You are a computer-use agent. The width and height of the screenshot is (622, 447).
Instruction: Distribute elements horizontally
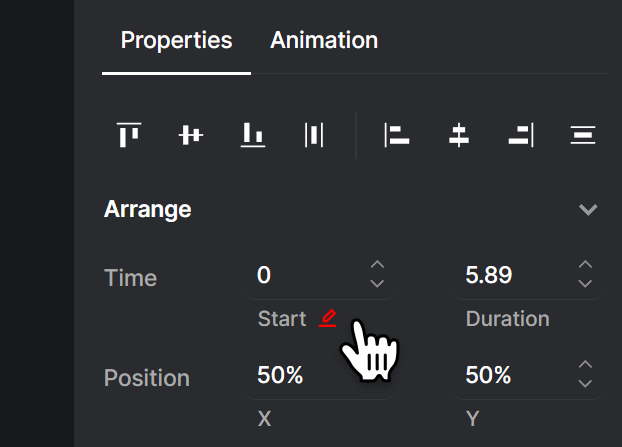314,135
